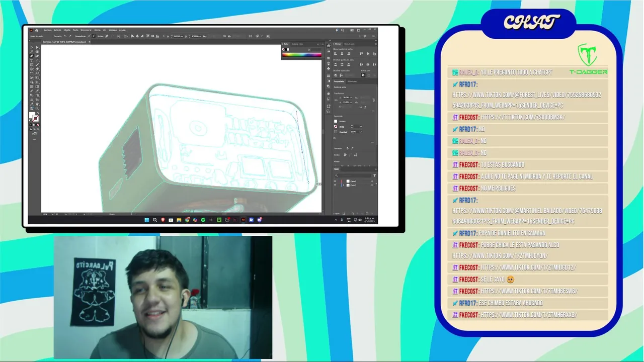The height and width of the screenshot is (362, 644).
Task: Select the Capa 2 layer row
Action: point(354,181)
